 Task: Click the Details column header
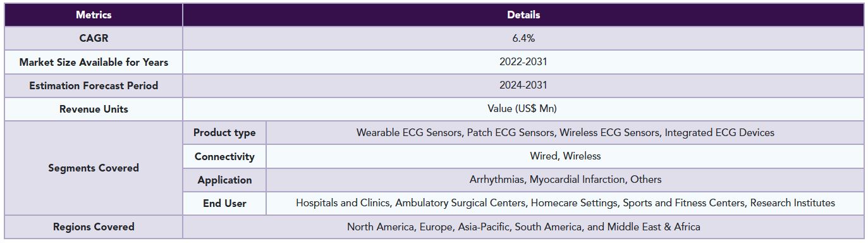pyautogui.click(x=523, y=15)
